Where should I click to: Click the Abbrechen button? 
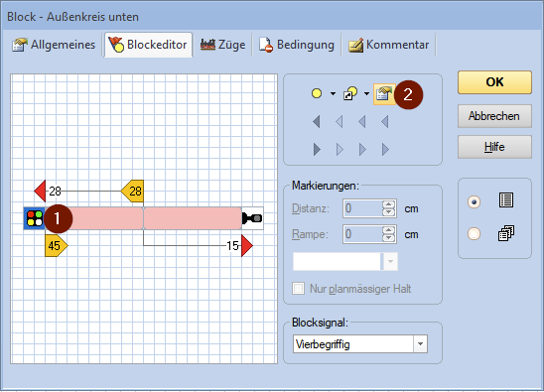(x=494, y=116)
